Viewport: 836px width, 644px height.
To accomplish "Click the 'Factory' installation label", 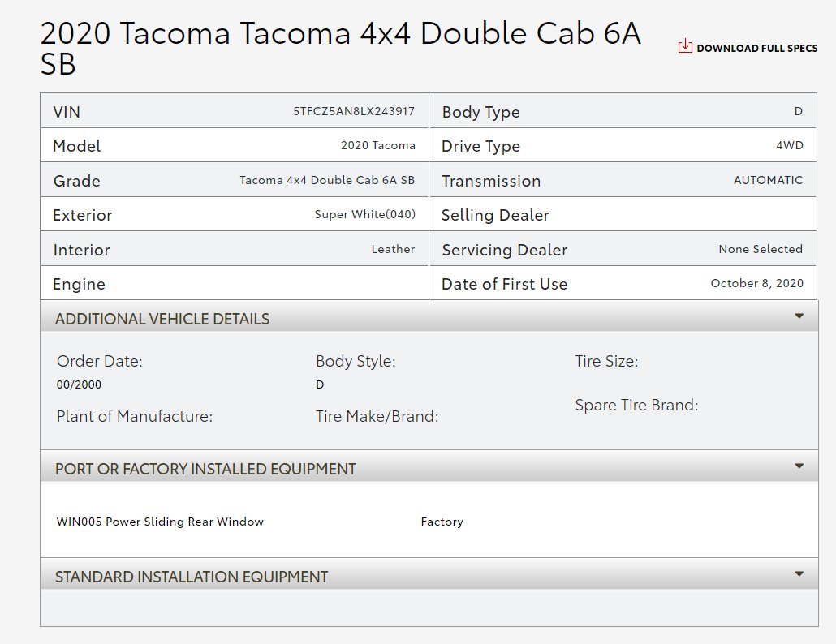I will tap(442, 522).
